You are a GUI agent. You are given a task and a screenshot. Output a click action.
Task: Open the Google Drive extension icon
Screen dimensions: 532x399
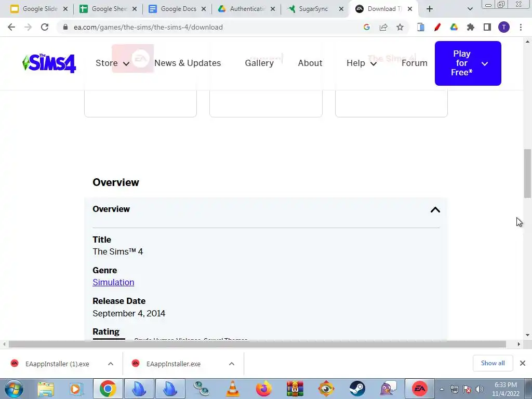pyautogui.click(x=454, y=27)
